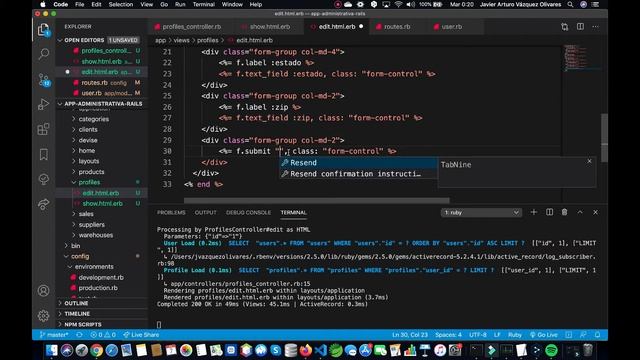Select 'Resend confirmation instructi…' suggestion
The image size is (640, 360).
point(358,174)
